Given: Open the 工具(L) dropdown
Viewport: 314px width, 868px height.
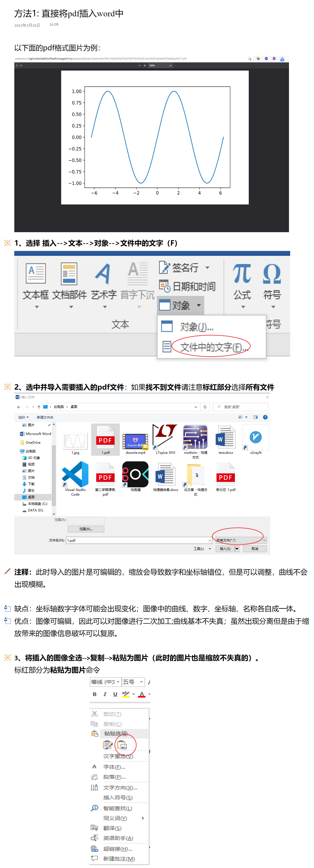Looking at the screenshot, I should coord(202,549).
